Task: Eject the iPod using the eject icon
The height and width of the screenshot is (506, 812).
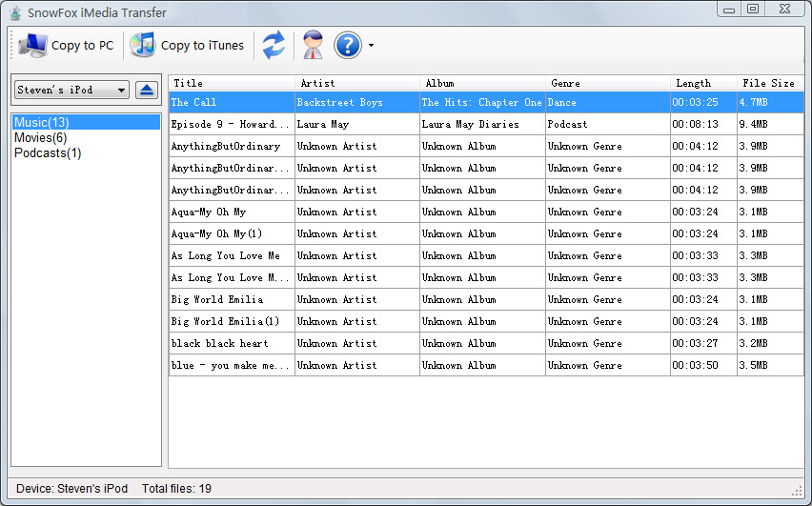Action: click(x=147, y=90)
